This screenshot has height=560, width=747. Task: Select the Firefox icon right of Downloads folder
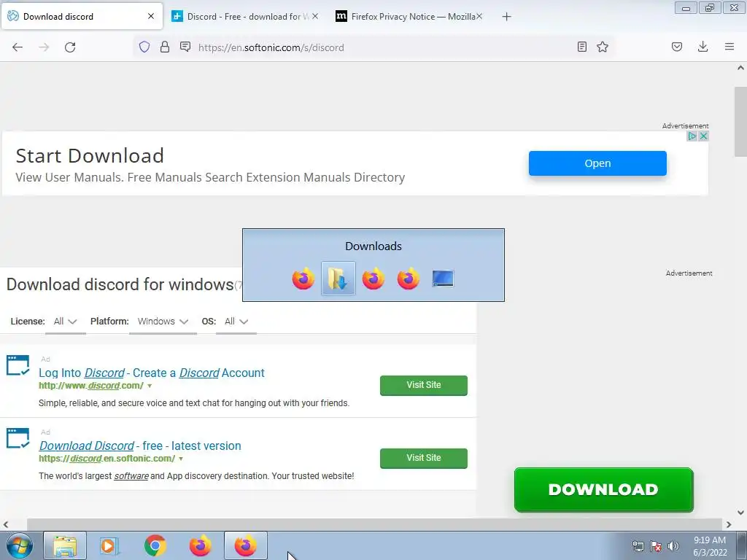[x=373, y=279]
